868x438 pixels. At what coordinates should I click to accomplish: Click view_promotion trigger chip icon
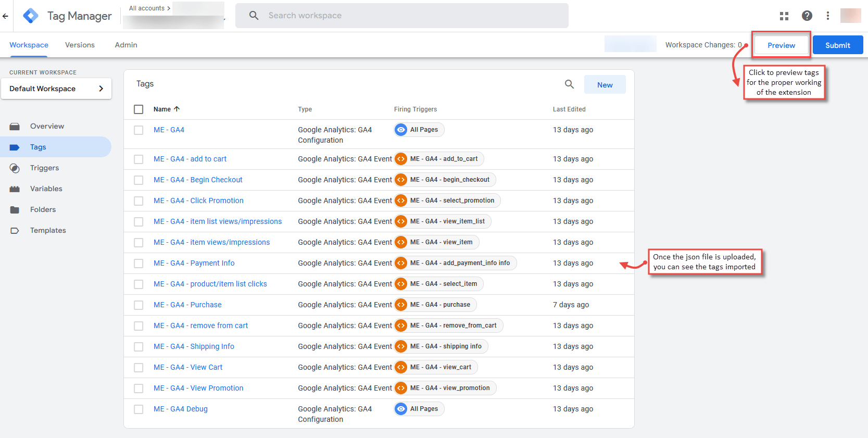[401, 388]
